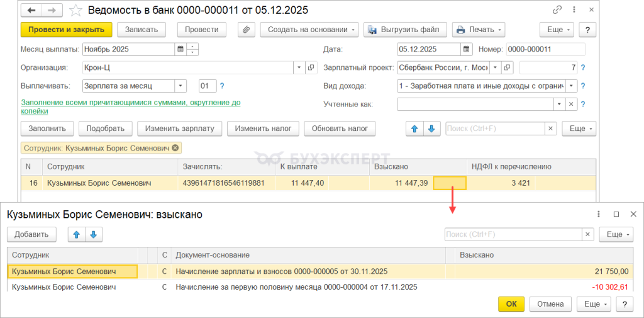Move the row down in the document table
Viewport: 644px width, 318px height.
(x=431, y=128)
